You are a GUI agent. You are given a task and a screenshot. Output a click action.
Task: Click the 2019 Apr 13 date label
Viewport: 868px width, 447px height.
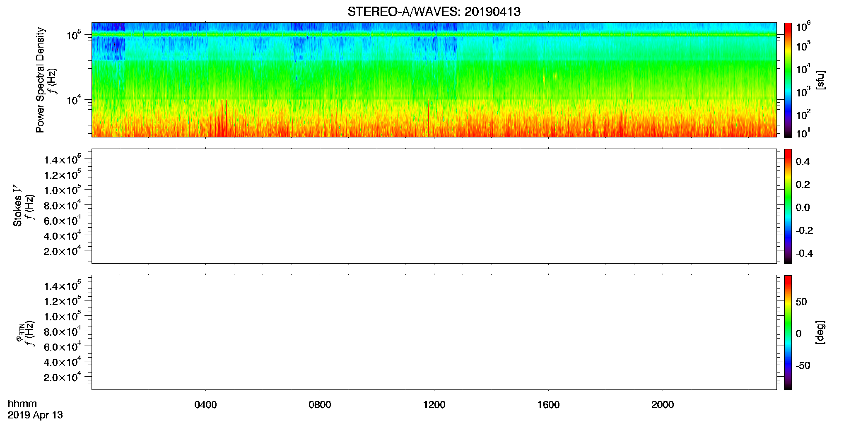pyautogui.click(x=35, y=415)
